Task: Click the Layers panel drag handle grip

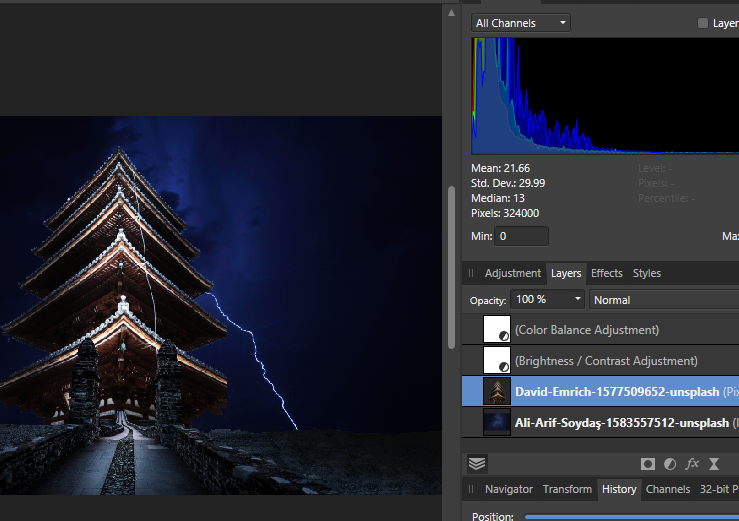Action: coord(471,273)
